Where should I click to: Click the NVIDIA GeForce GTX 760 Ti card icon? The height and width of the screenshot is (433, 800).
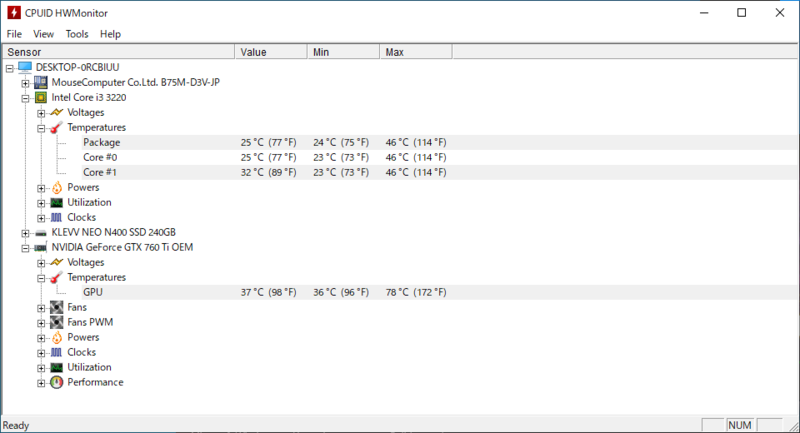41,247
